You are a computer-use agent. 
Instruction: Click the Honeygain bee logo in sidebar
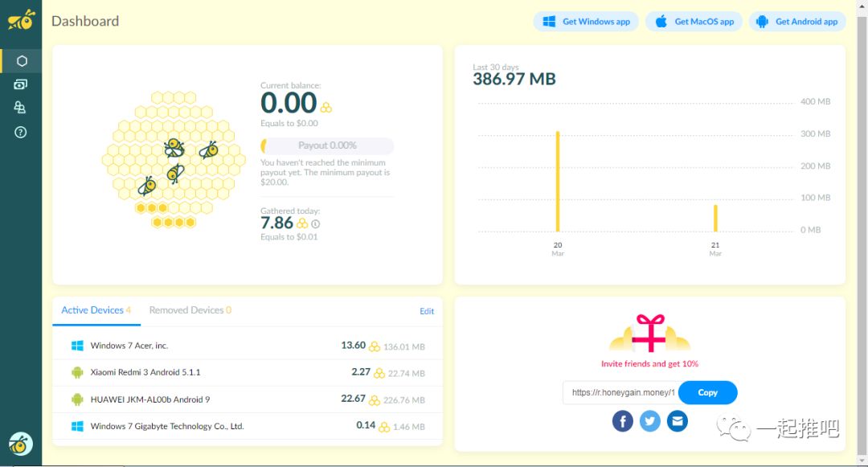[21, 20]
